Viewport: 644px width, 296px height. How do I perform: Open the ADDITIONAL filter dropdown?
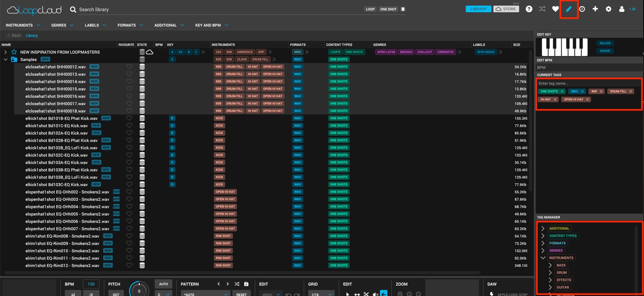tap(169, 25)
